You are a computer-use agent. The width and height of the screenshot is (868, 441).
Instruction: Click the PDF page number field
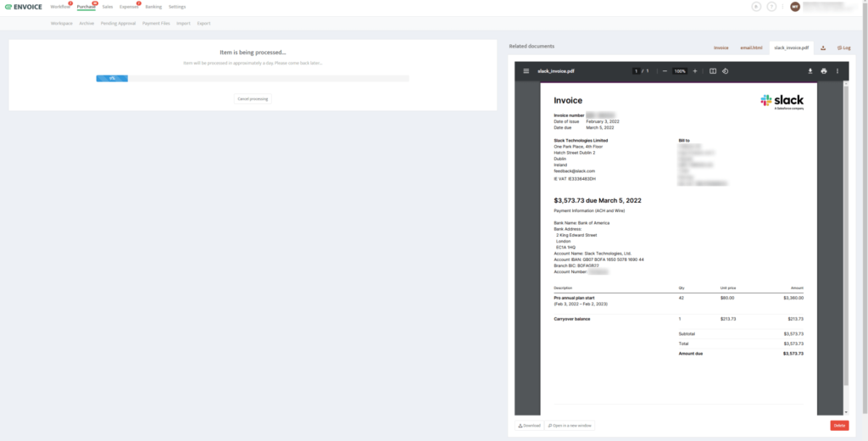(637, 71)
